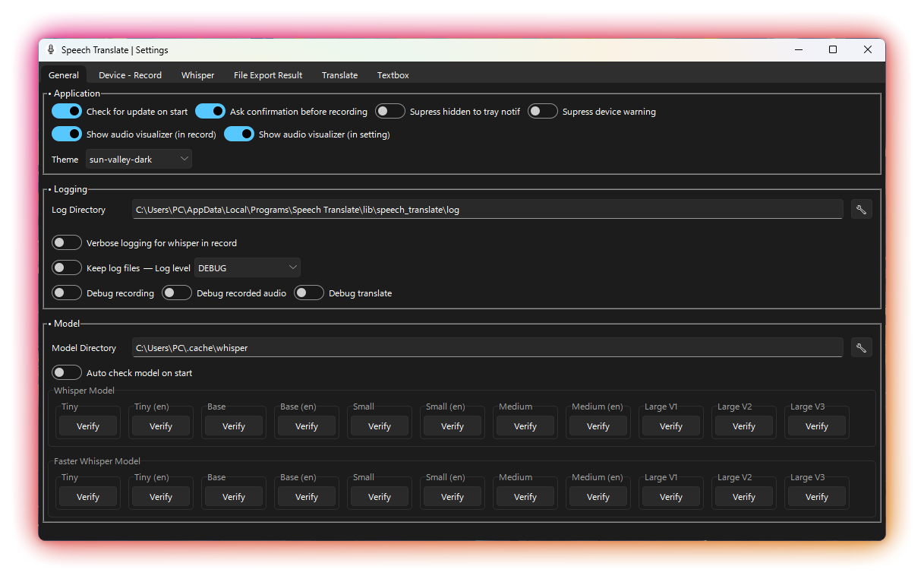Verify the Faster Whisper Medium (en) model

click(598, 497)
